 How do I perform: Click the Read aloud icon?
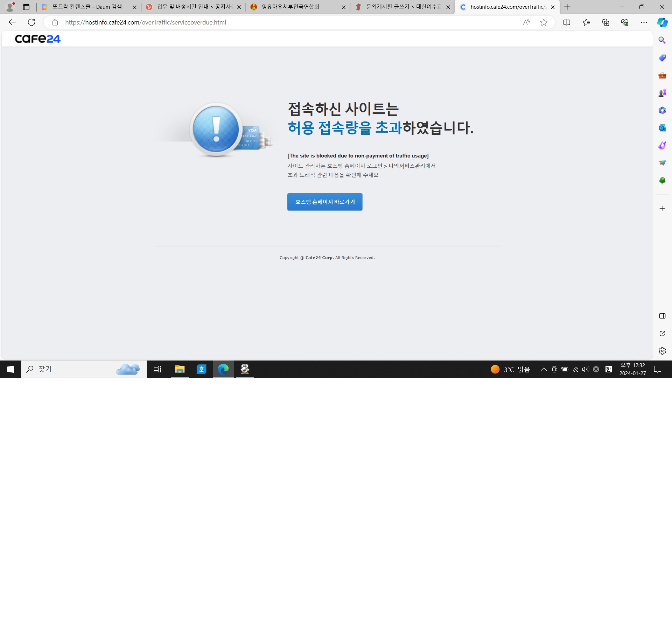coord(526,22)
